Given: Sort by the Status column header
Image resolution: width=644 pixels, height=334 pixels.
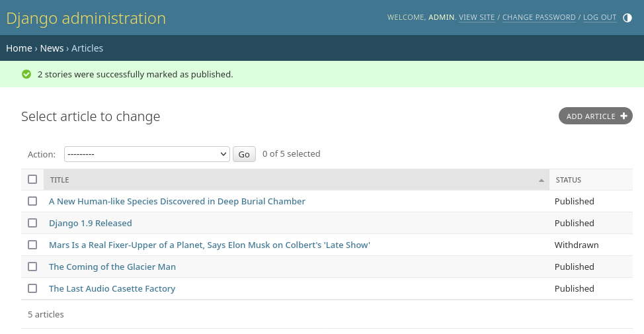Looking at the screenshot, I should point(568,180).
